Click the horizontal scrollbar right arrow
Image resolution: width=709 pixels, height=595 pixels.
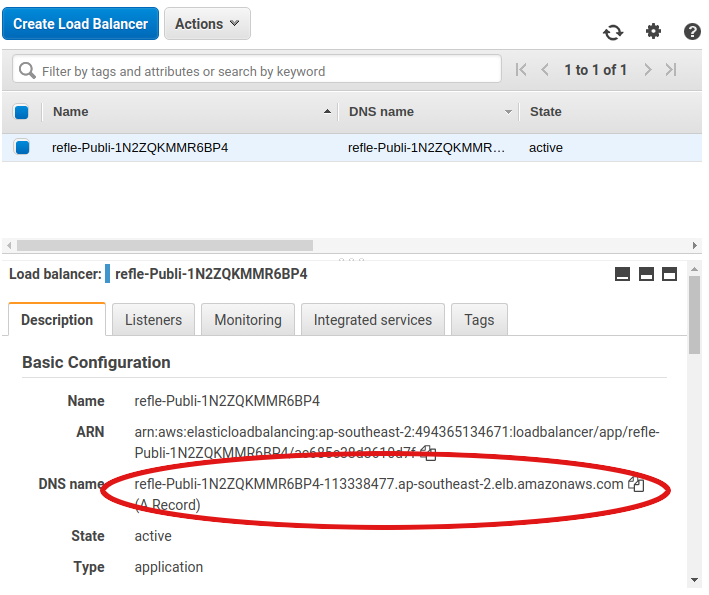pos(695,246)
